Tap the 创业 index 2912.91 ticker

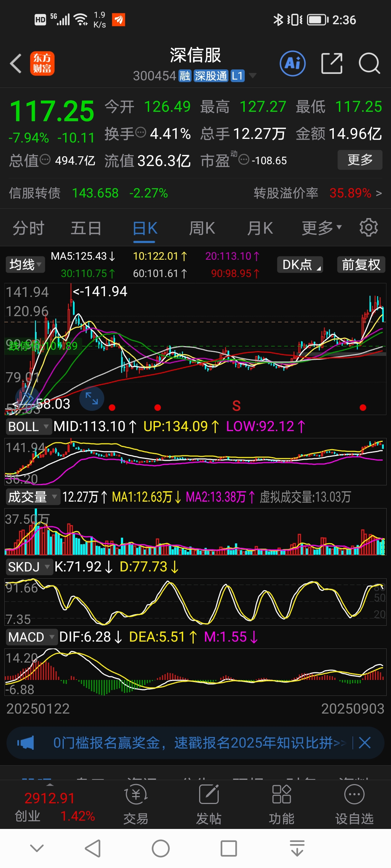54,807
